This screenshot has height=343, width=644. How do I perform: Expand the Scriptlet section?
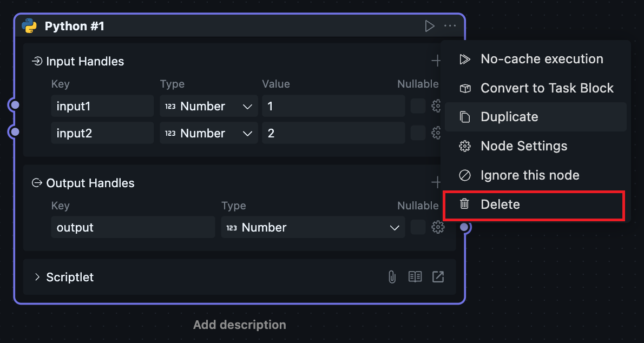(37, 277)
